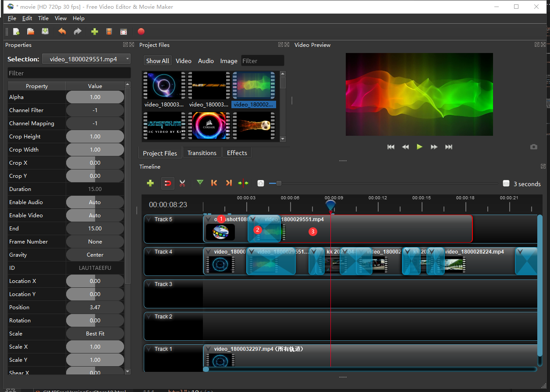Switch to the Transitions tab
550x392 pixels.
pos(202,153)
